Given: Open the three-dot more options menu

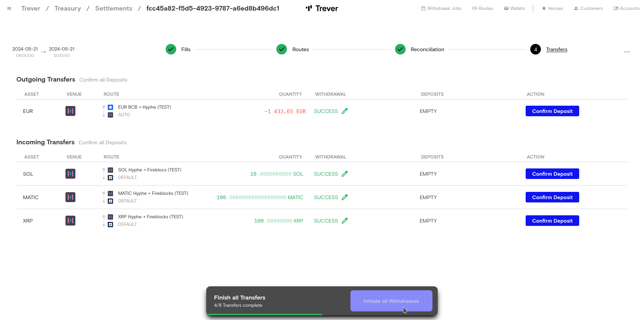Looking at the screenshot, I should click(627, 52).
